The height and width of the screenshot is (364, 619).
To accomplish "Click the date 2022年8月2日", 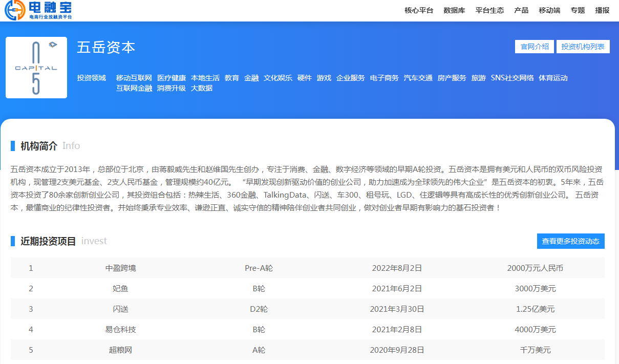I will tap(397, 268).
